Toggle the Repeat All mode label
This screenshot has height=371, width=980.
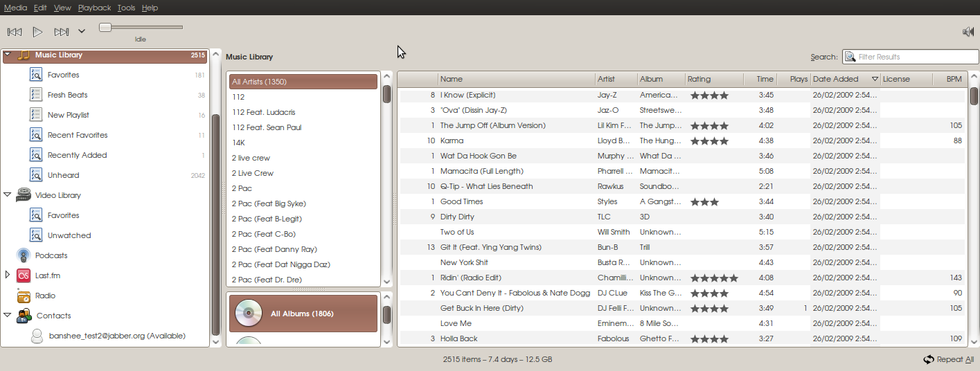point(955,359)
